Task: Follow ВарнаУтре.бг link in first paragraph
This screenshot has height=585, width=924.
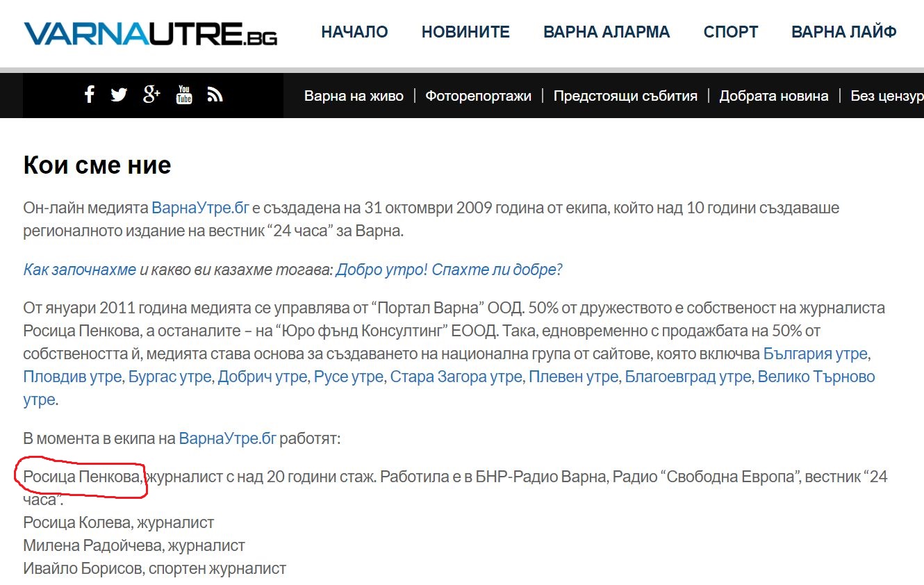Action: point(201,208)
